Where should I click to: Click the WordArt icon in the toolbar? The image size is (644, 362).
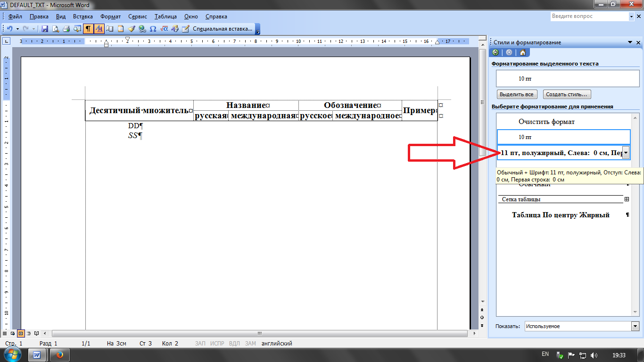pyautogui.click(x=174, y=29)
